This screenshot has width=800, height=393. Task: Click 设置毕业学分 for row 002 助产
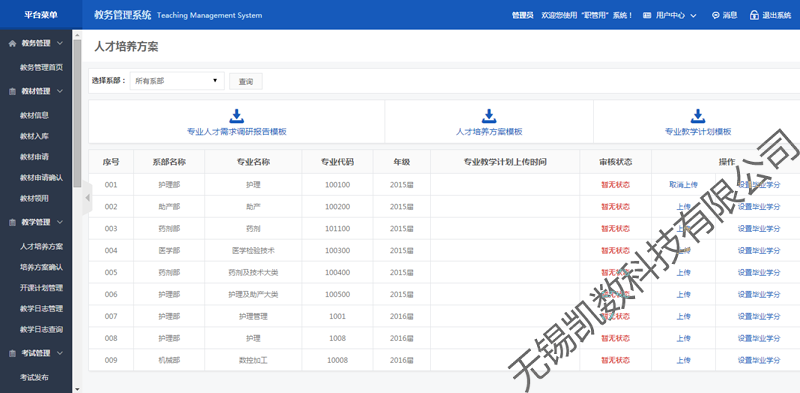(x=759, y=207)
